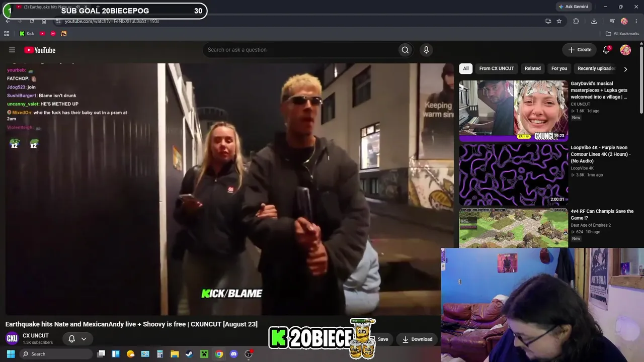
Task: Click the Chrome address bar URL
Action: pyautogui.click(x=112, y=21)
